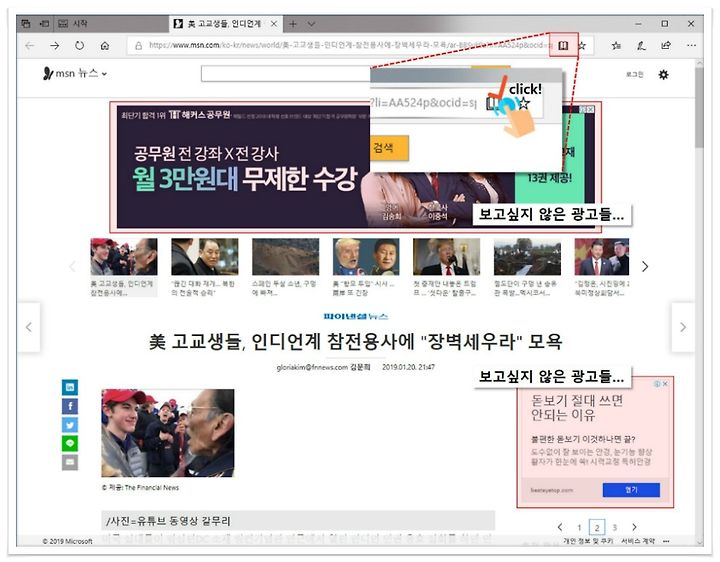The image size is (720, 562).
Task: Close the 美 고교생들 tab
Action: 274,23
